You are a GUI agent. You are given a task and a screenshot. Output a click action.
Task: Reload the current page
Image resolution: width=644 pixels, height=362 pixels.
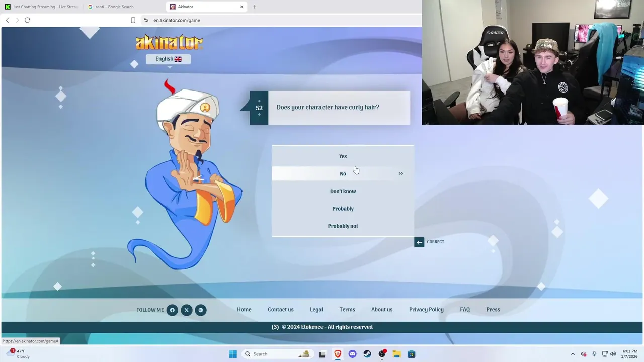point(27,20)
